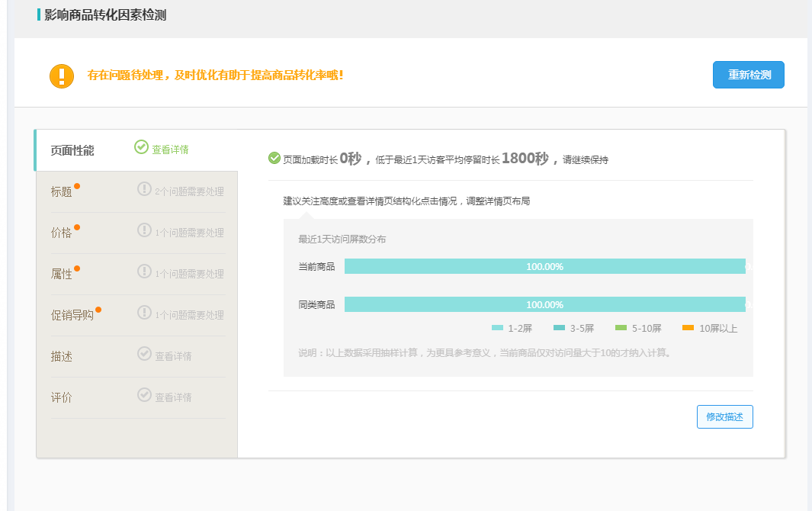Screen dimensions: 812x511
Task: Switch to the 标题 tab
Action: [62, 191]
